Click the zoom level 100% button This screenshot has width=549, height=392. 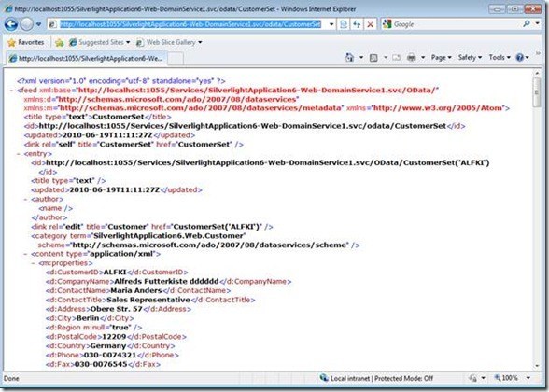(506, 378)
